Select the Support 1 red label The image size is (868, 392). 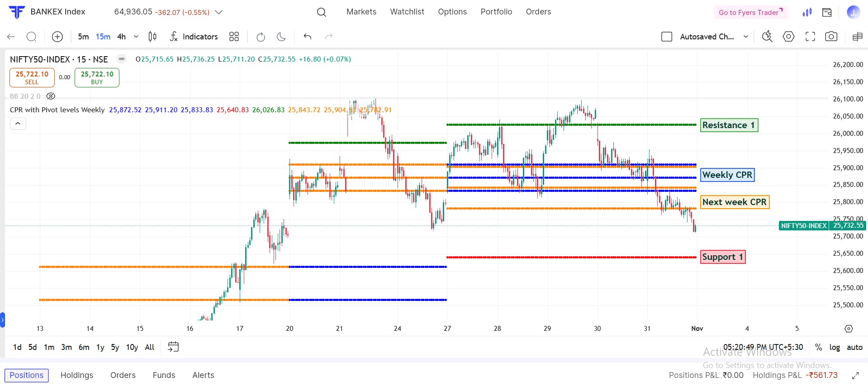pyautogui.click(x=723, y=257)
